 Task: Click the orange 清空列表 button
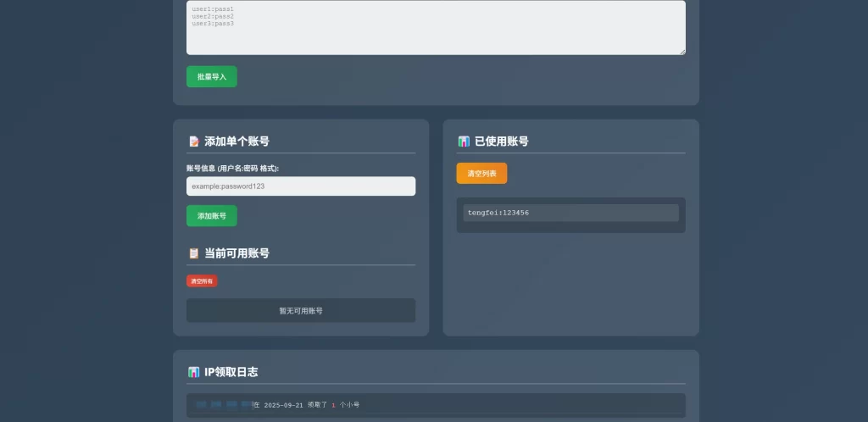481,174
